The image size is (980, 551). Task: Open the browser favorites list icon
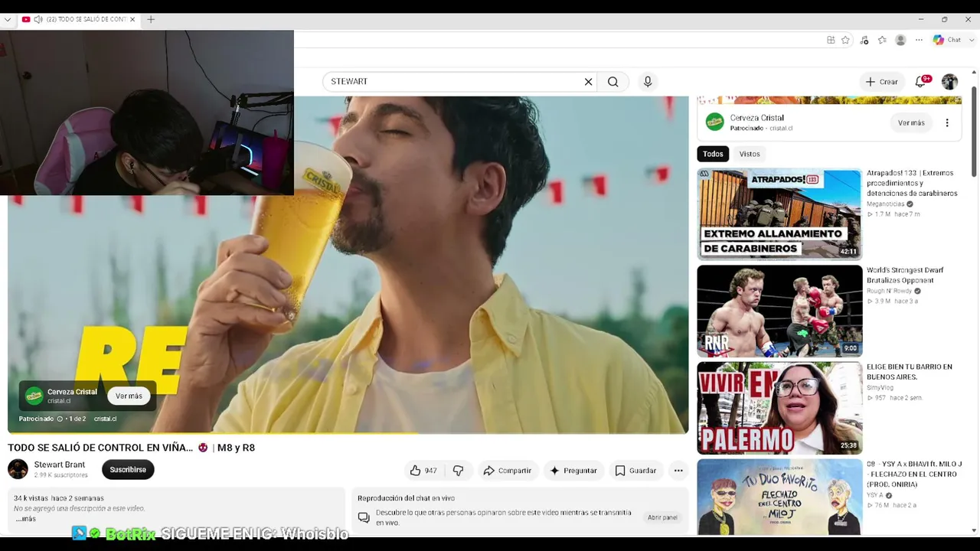coord(882,40)
